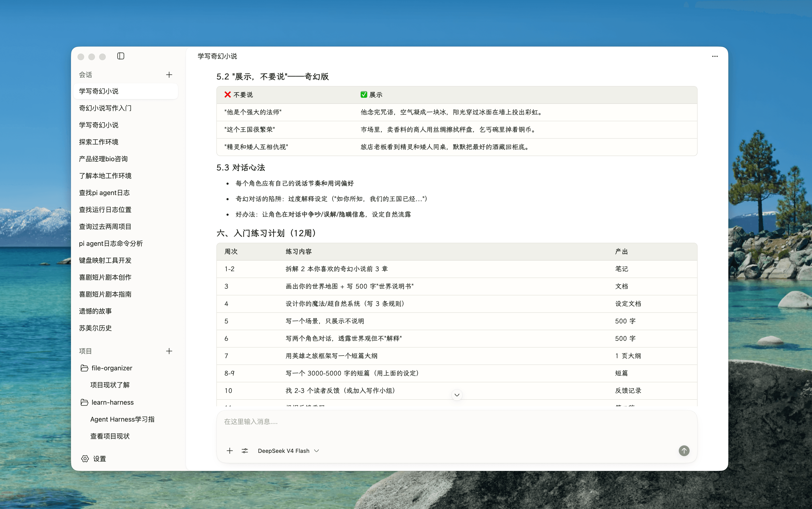The image size is (812, 509).
Task: Click the 产出 column header
Action: click(x=621, y=251)
